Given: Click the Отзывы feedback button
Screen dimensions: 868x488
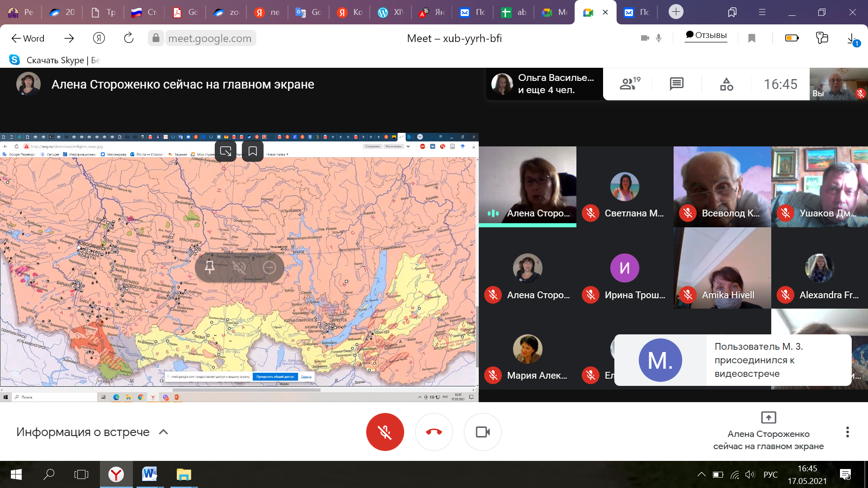Looking at the screenshot, I should [x=706, y=36].
